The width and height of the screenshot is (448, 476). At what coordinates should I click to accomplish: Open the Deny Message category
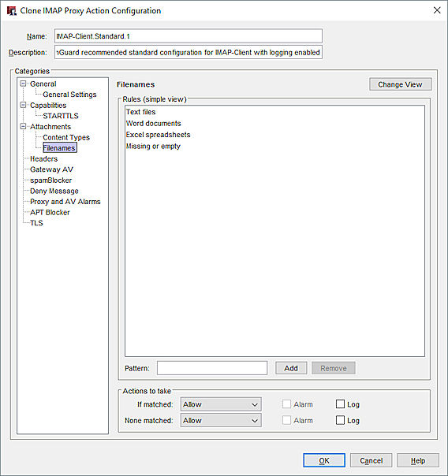point(54,191)
